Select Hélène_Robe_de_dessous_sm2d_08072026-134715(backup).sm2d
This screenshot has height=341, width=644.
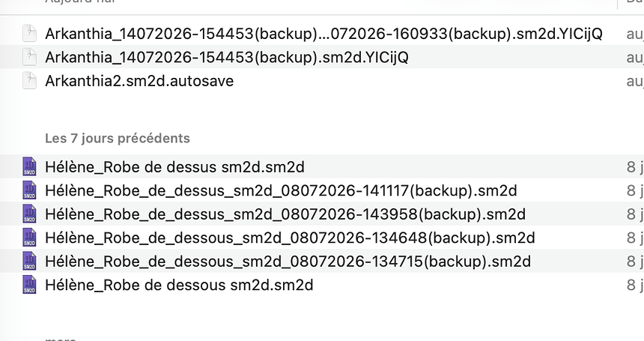(x=288, y=262)
